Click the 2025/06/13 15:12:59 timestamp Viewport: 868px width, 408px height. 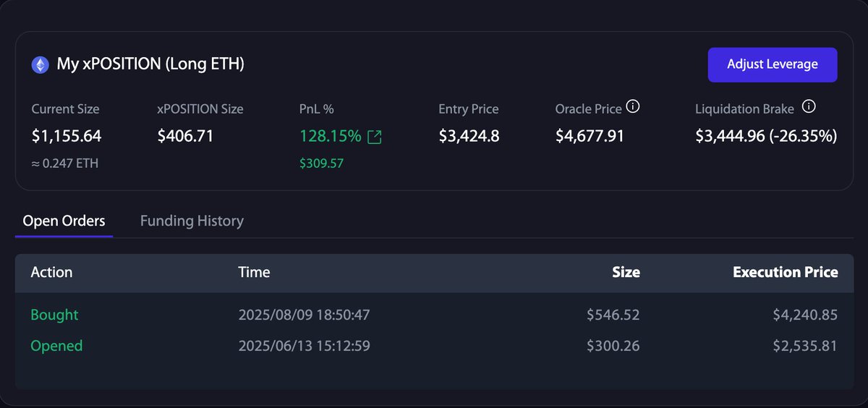pyautogui.click(x=305, y=346)
